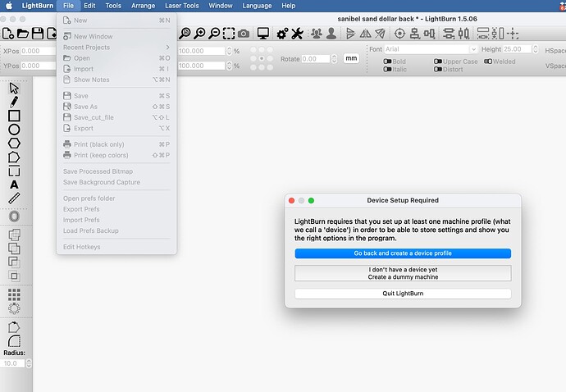Screen dimensions: 566x392
Task: Click the Camera capture icon
Action: (x=244, y=34)
